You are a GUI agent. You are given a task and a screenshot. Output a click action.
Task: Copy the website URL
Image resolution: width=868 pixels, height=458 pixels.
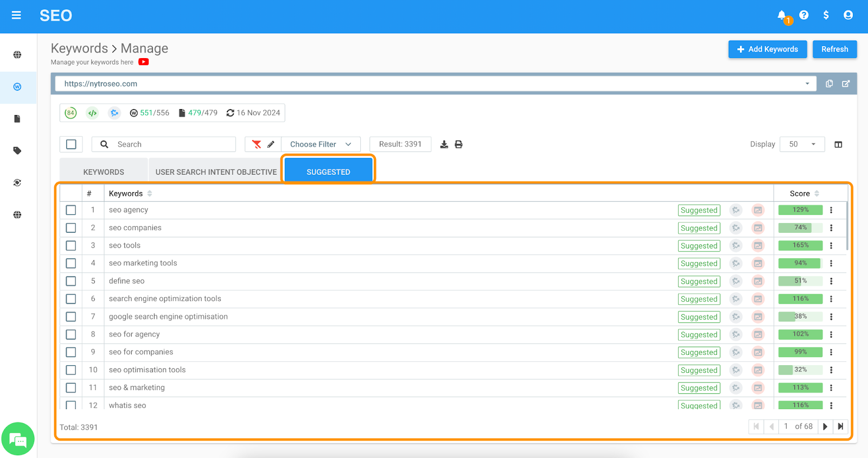click(829, 84)
